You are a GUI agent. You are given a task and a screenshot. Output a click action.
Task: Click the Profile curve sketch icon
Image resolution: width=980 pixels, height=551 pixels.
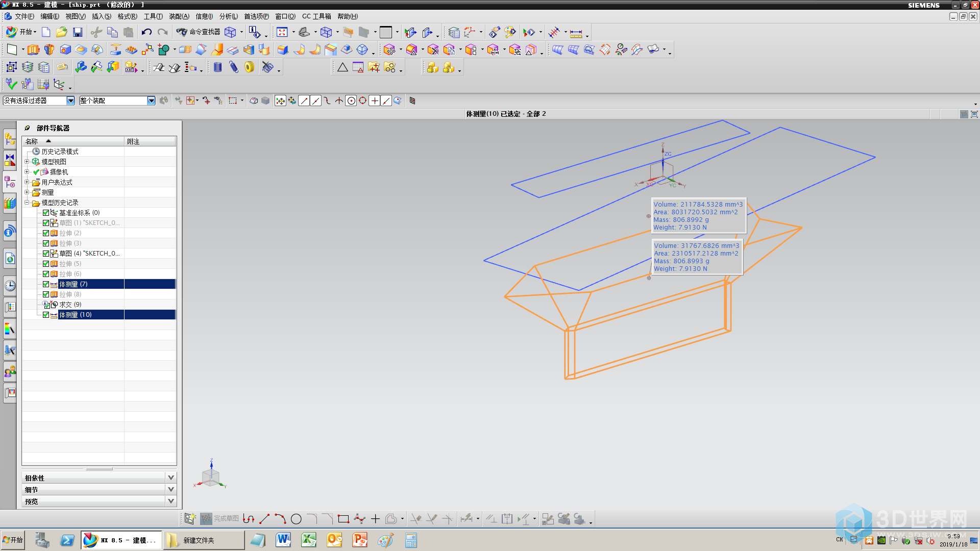tap(249, 519)
